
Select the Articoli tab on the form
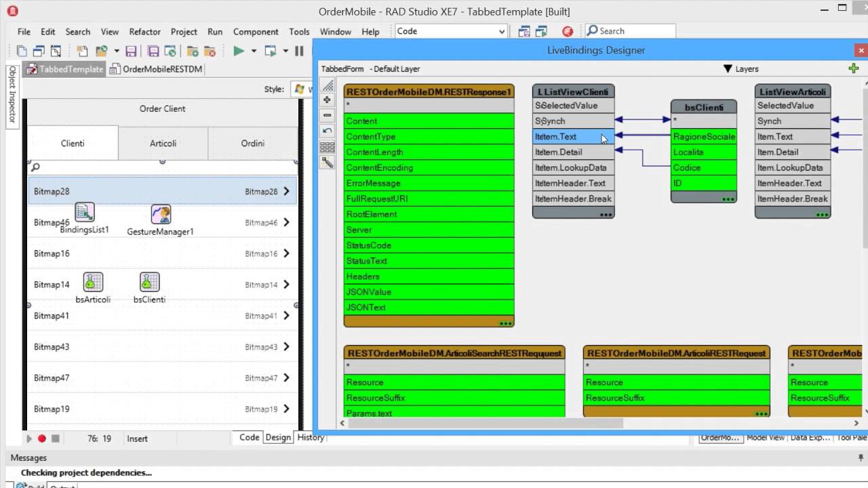pyautogui.click(x=163, y=143)
